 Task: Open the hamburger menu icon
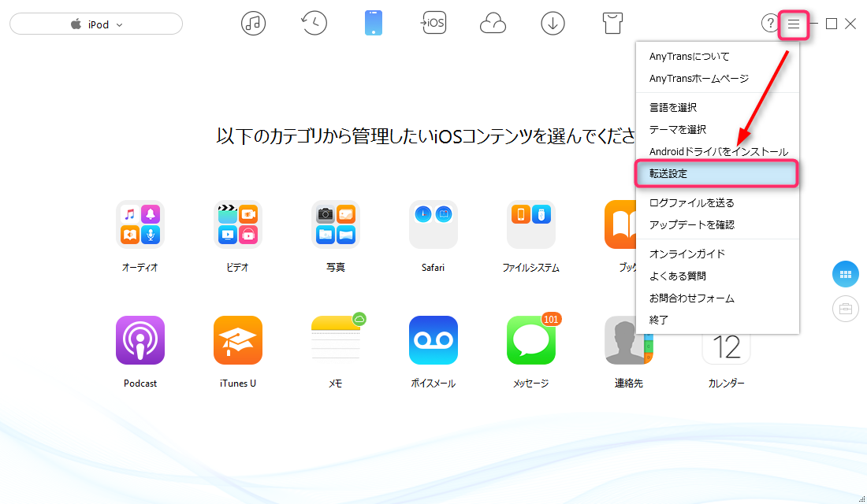point(794,24)
